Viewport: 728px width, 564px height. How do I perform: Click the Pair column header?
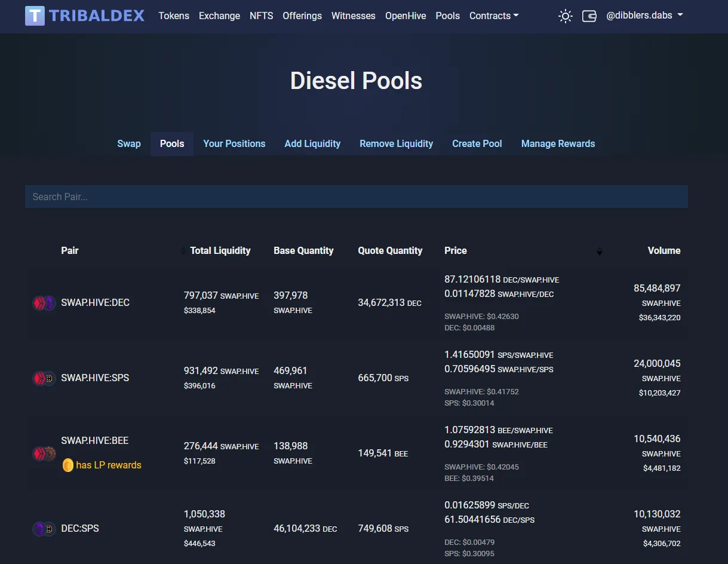(x=70, y=250)
